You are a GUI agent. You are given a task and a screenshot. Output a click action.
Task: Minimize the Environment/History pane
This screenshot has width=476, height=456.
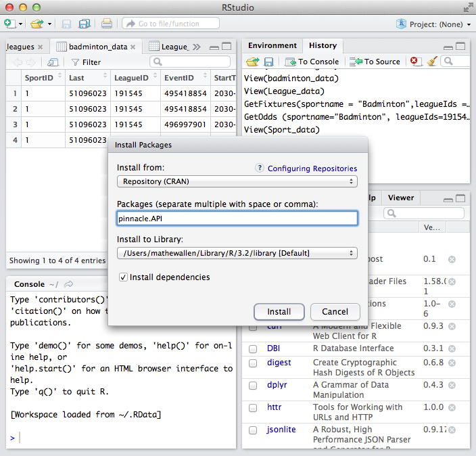[448, 47]
